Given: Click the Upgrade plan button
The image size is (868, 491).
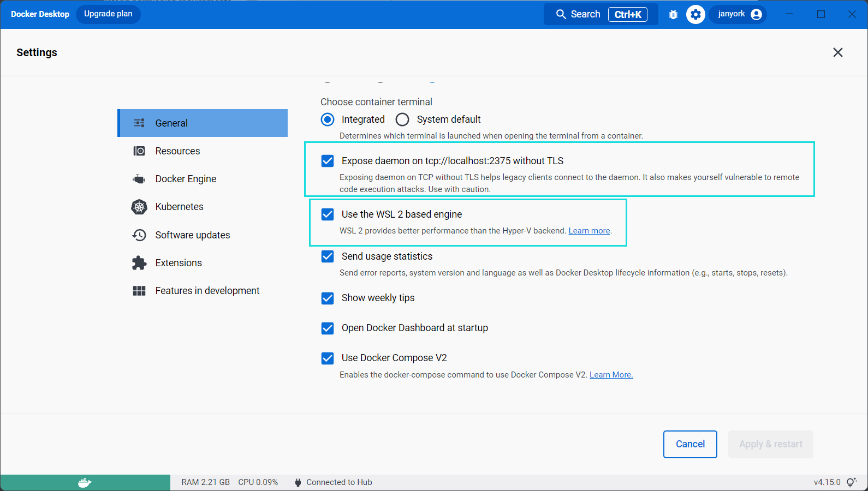Looking at the screenshot, I should point(108,14).
